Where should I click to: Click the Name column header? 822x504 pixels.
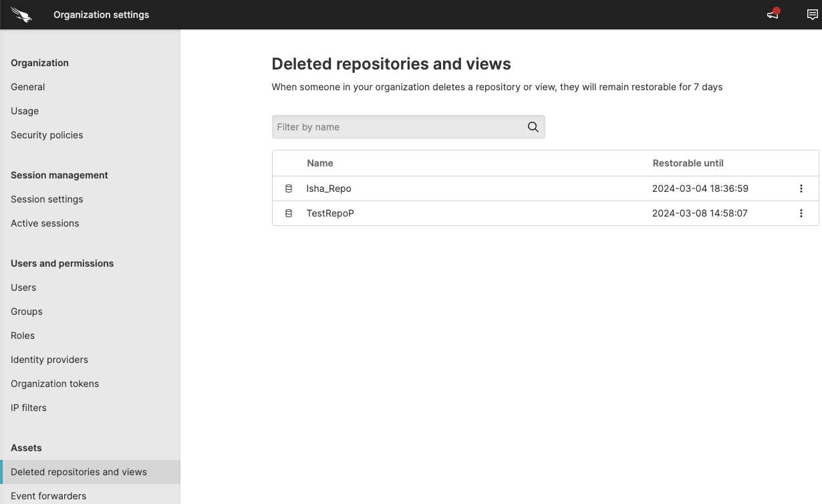pyautogui.click(x=320, y=162)
